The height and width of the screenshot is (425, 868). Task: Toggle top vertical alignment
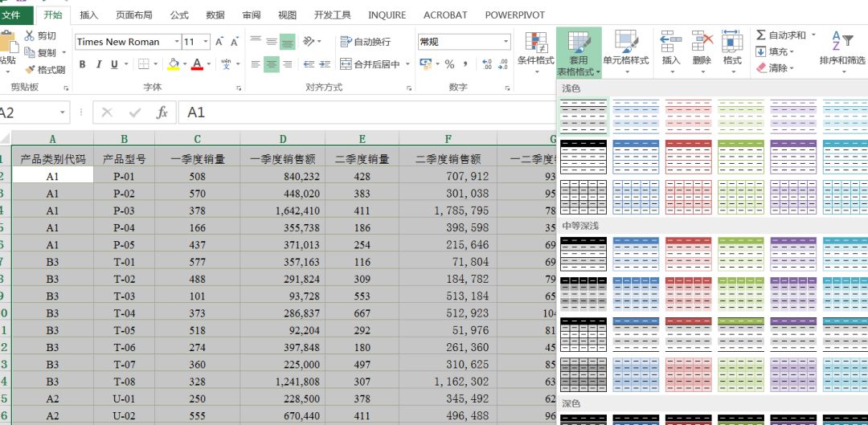(256, 42)
